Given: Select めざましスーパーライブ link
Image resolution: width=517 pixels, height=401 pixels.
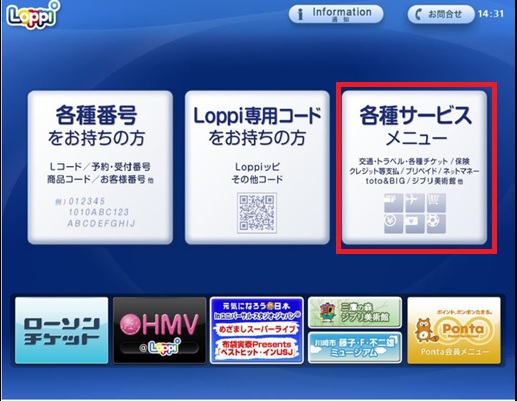Looking at the screenshot, I should click(257, 329).
